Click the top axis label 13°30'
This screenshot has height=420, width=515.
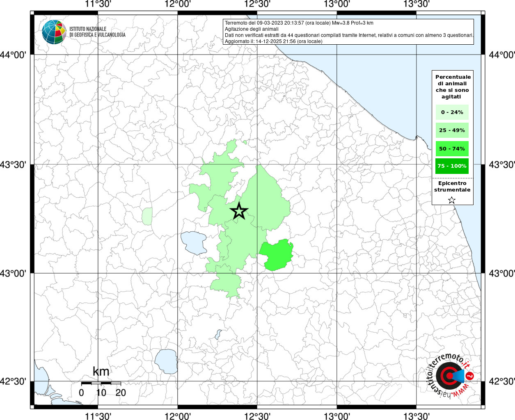(x=417, y=5)
